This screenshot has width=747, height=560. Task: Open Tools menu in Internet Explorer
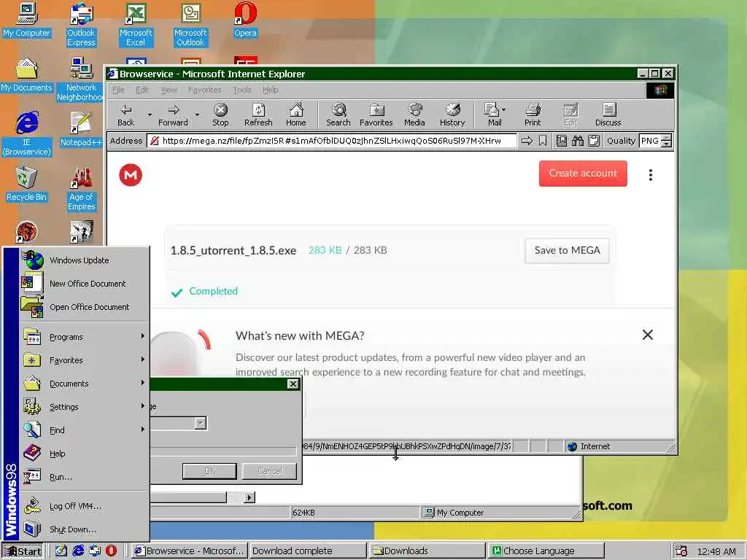tap(242, 90)
